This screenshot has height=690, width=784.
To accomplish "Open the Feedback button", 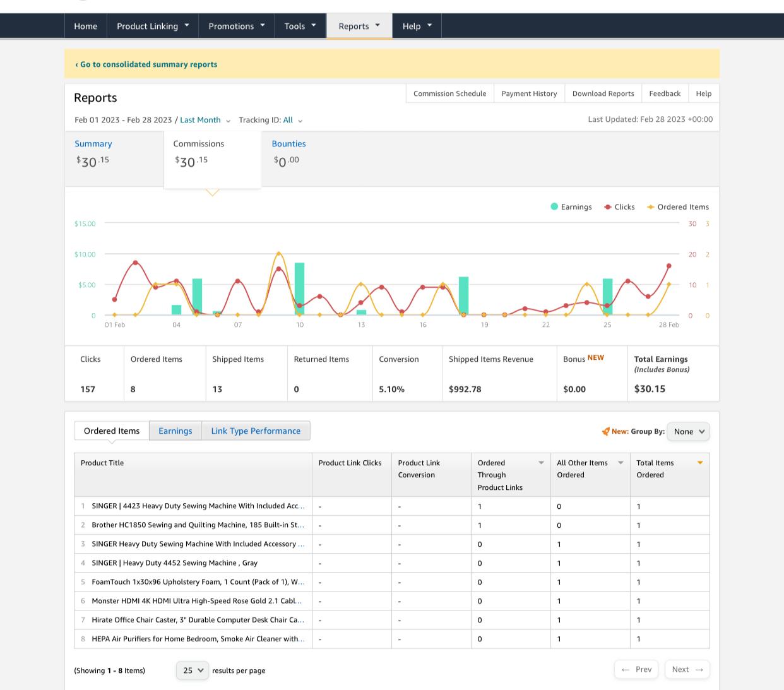I will click(x=665, y=93).
